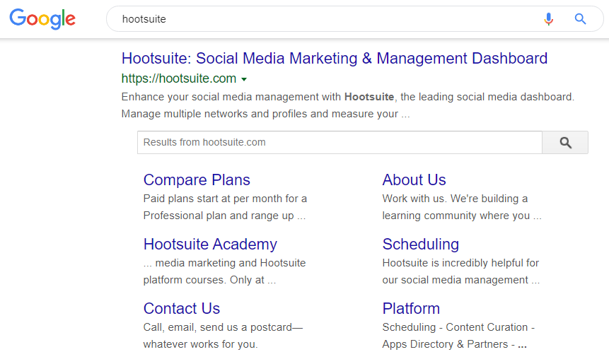Open the Platform sitelink

(x=411, y=309)
